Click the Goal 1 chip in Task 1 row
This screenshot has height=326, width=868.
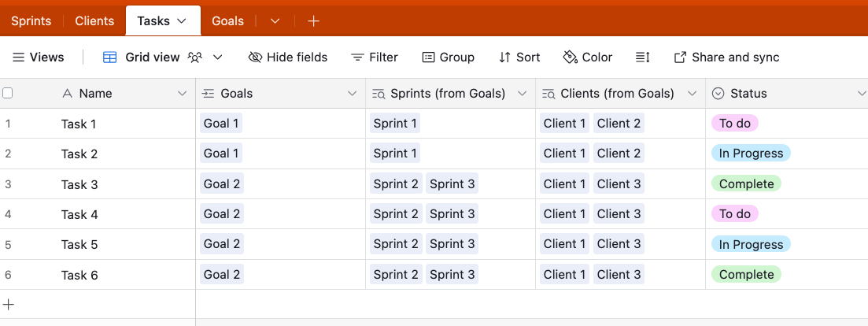pyautogui.click(x=221, y=124)
